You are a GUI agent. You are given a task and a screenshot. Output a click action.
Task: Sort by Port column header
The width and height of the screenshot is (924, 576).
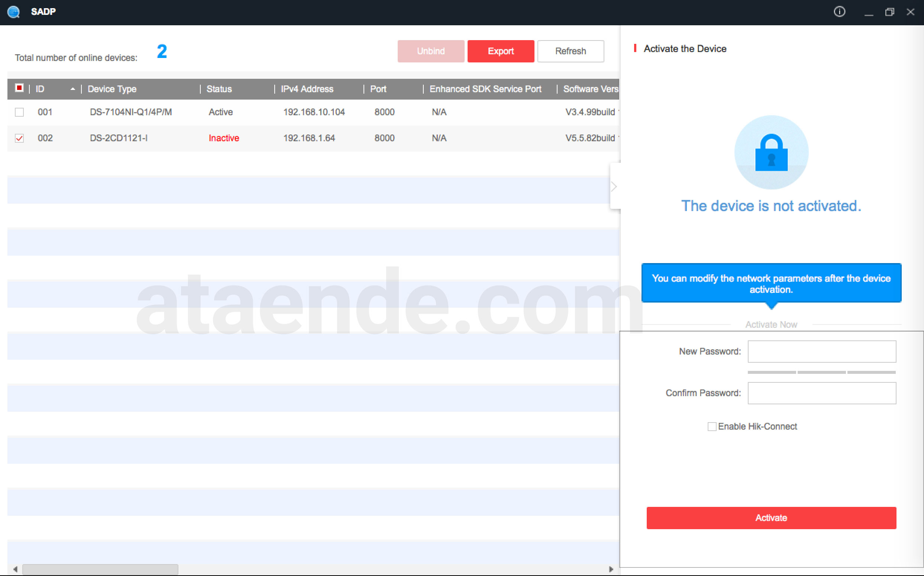pyautogui.click(x=378, y=89)
